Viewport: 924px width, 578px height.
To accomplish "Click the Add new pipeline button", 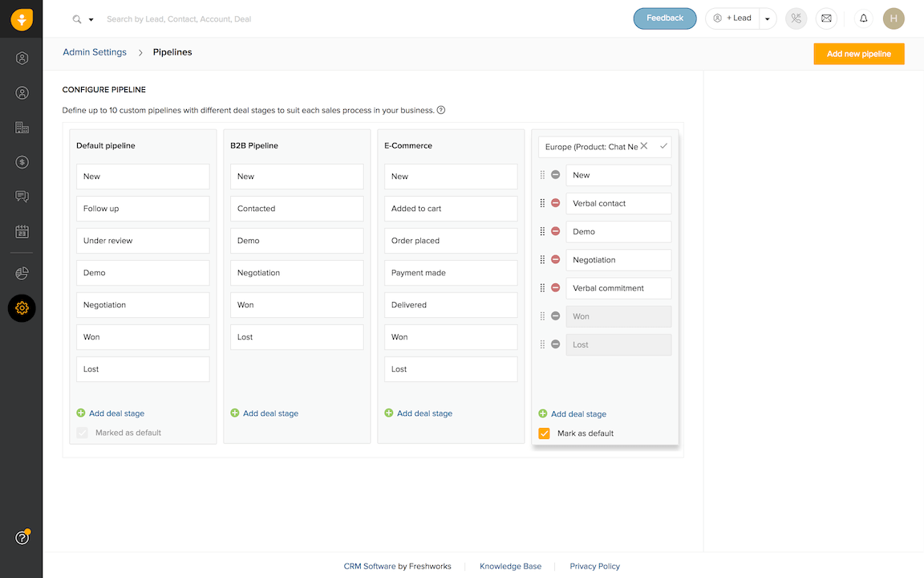I will pos(859,53).
